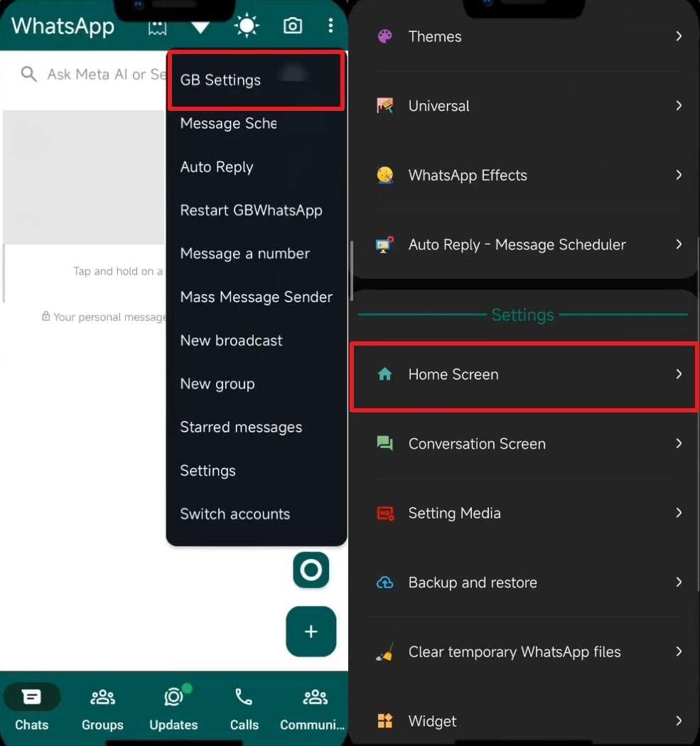Toggle day/night mode via sun icon
This screenshot has height=746, width=700.
point(246,24)
